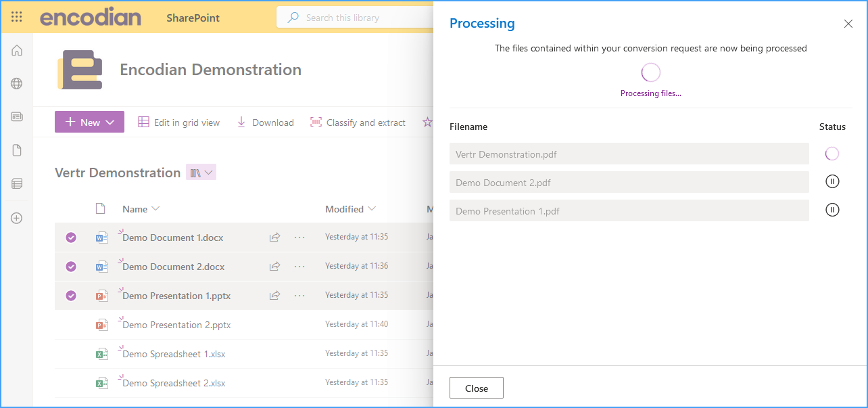Click the Encodian logo
Viewport: 868px width, 408px height.
tap(90, 18)
